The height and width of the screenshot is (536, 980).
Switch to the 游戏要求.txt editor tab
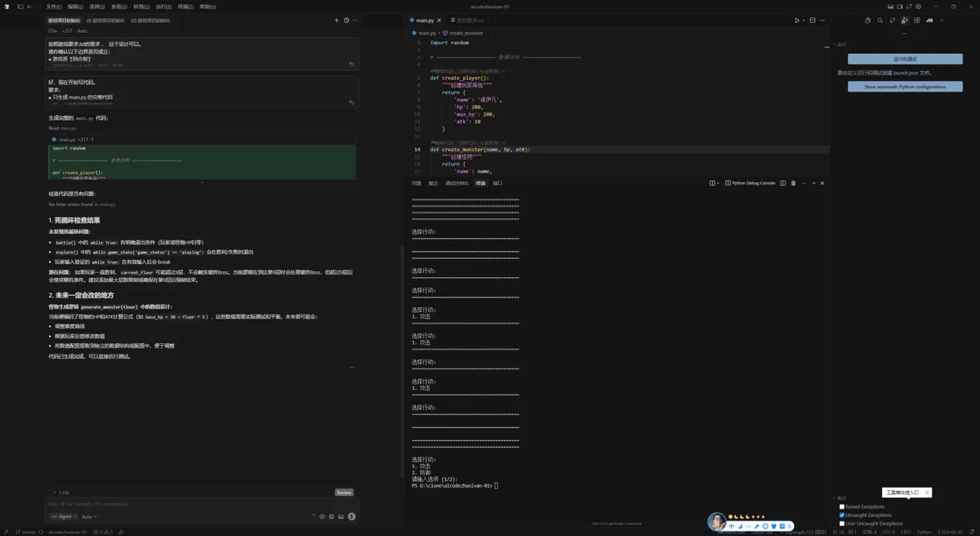[x=468, y=20]
